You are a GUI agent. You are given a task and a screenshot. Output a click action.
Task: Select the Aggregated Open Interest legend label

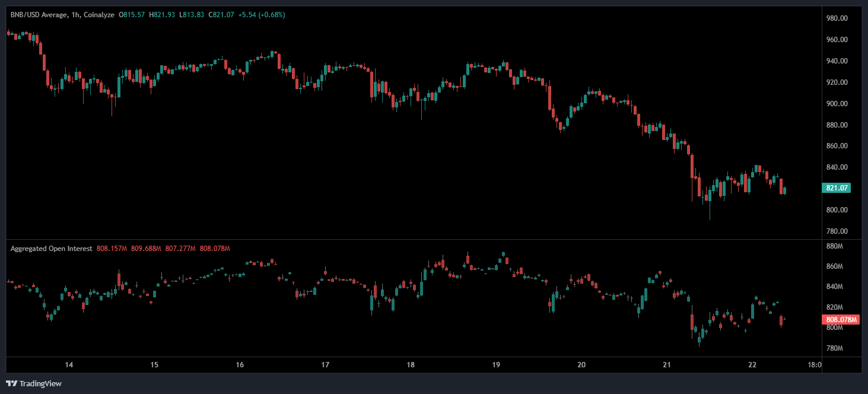[51, 249]
